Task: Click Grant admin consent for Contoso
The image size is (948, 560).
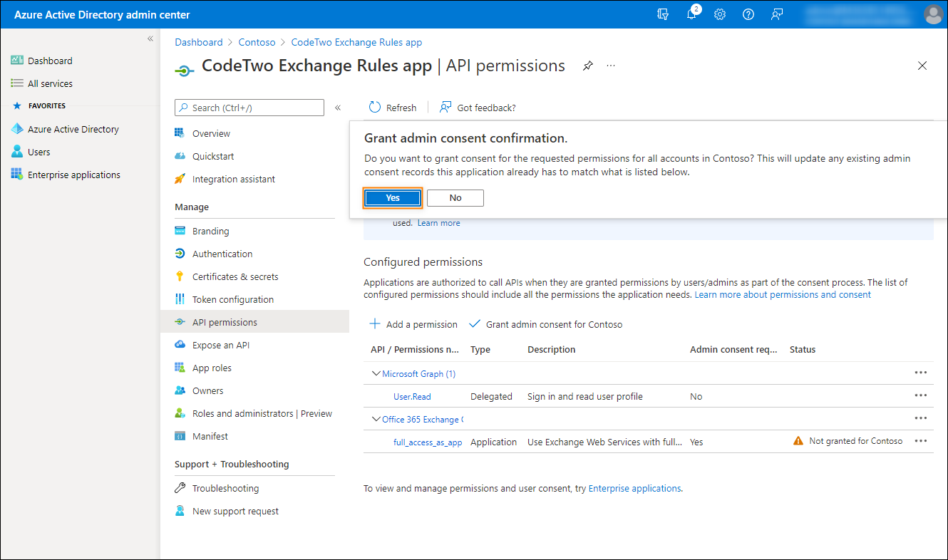Action: (545, 324)
